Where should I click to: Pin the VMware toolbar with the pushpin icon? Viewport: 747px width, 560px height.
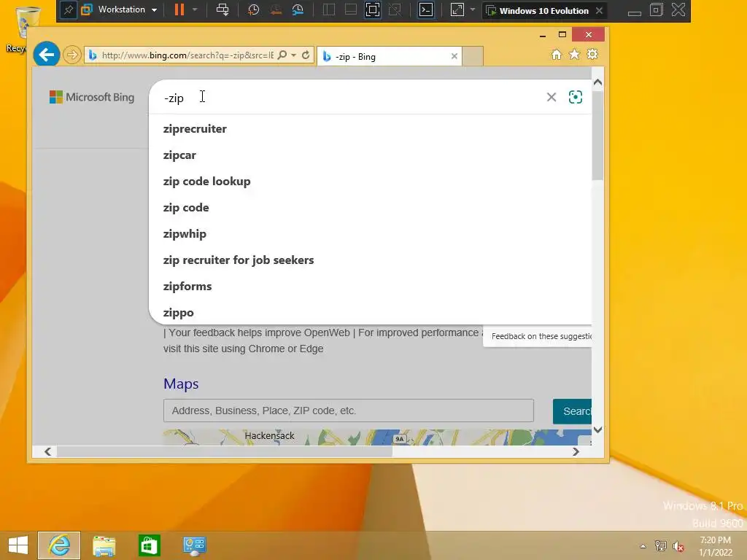(x=68, y=10)
